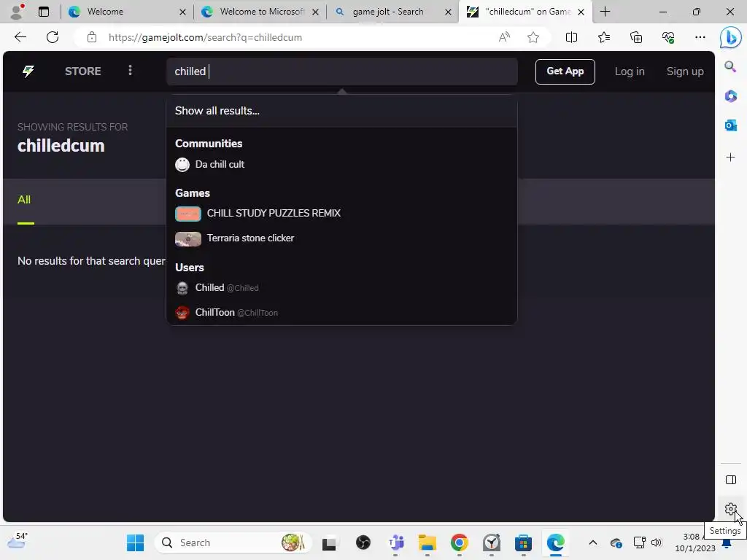Click the Log in link
This screenshot has height=560, width=747.
(x=630, y=71)
